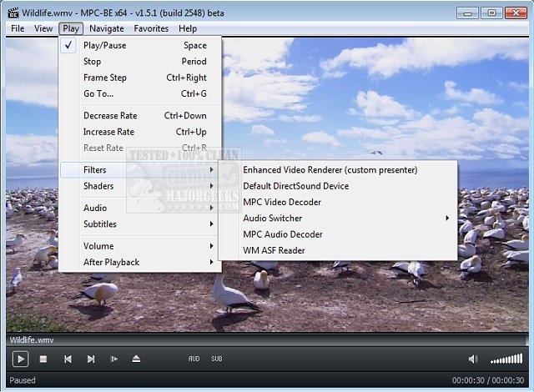This screenshot has width=534, height=392.
Task: Select Stop from the Play menu
Action: point(140,62)
